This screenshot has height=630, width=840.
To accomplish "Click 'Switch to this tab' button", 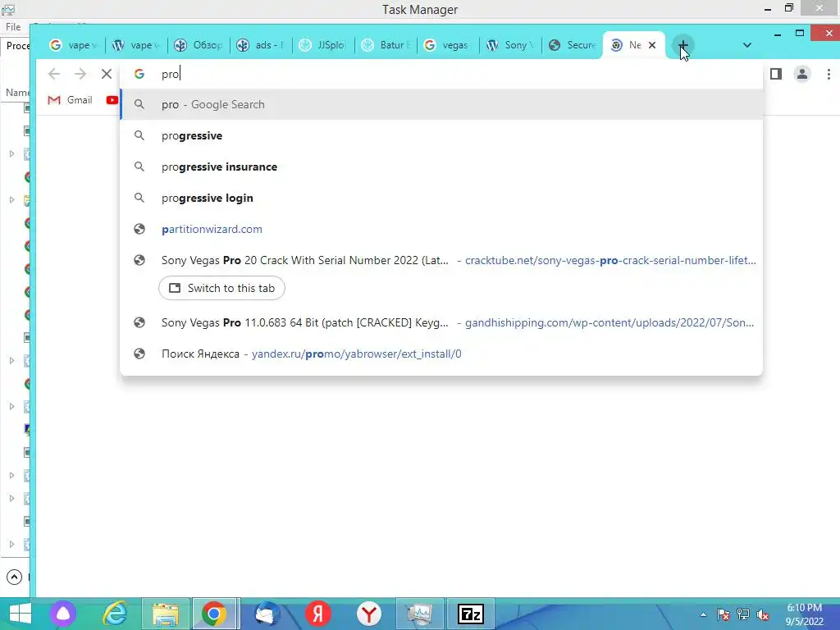I will point(221,288).
